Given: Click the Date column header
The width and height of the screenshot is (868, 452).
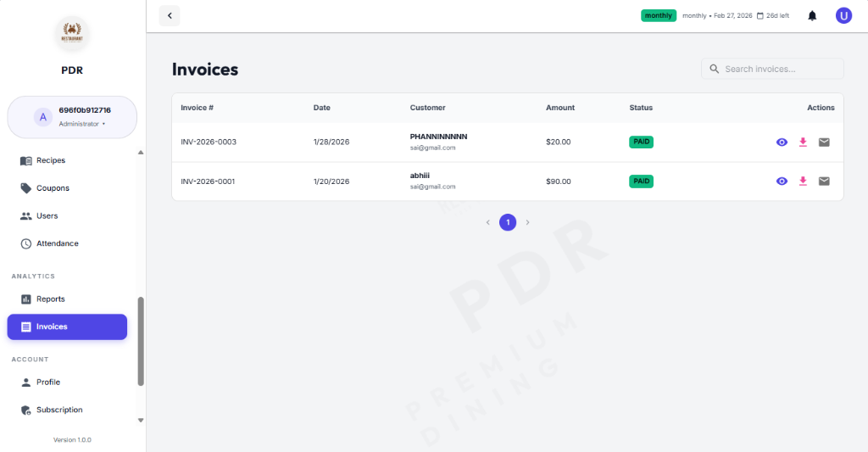Looking at the screenshot, I should pos(321,108).
